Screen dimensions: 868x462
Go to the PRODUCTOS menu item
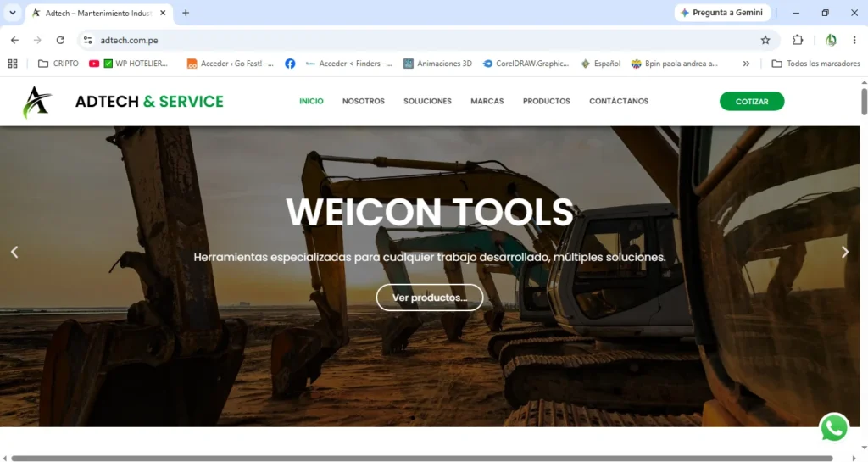tap(547, 101)
